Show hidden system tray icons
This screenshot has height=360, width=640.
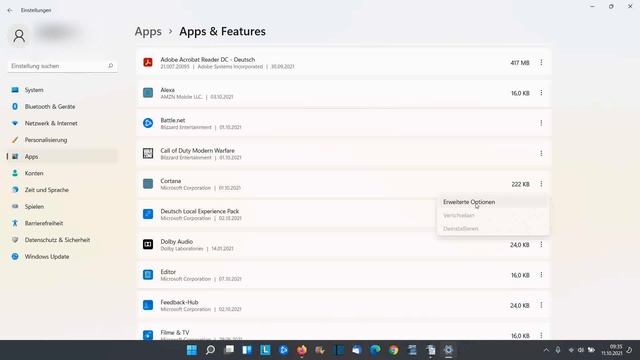coord(546,350)
